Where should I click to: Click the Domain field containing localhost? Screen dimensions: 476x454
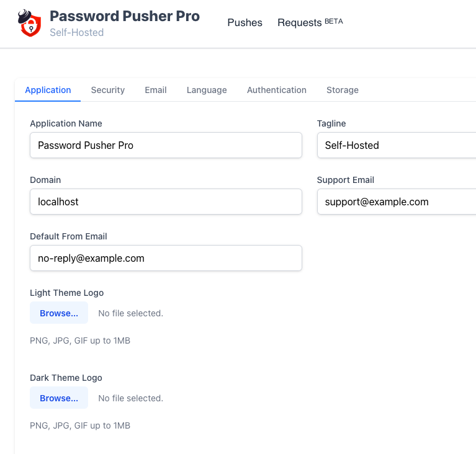coord(166,202)
